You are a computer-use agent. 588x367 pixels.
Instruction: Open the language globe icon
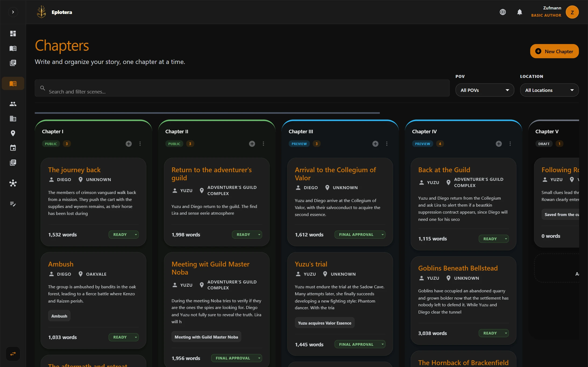(503, 12)
